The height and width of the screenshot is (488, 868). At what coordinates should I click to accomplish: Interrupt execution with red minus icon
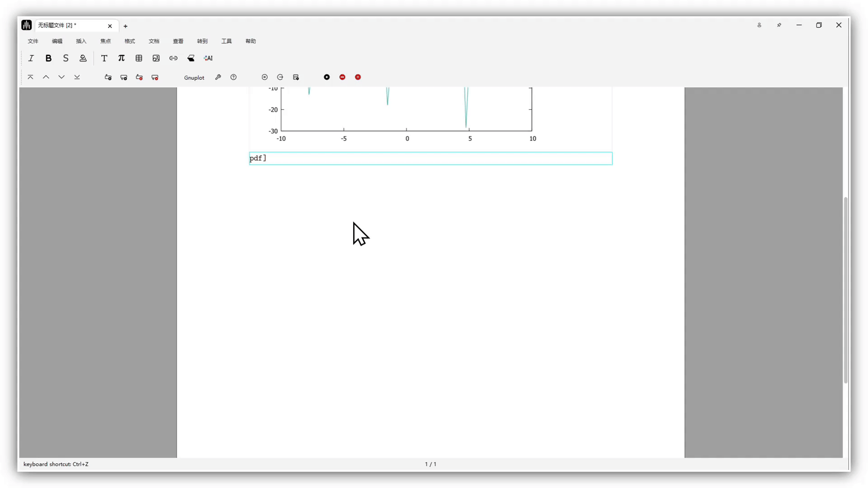342,77
